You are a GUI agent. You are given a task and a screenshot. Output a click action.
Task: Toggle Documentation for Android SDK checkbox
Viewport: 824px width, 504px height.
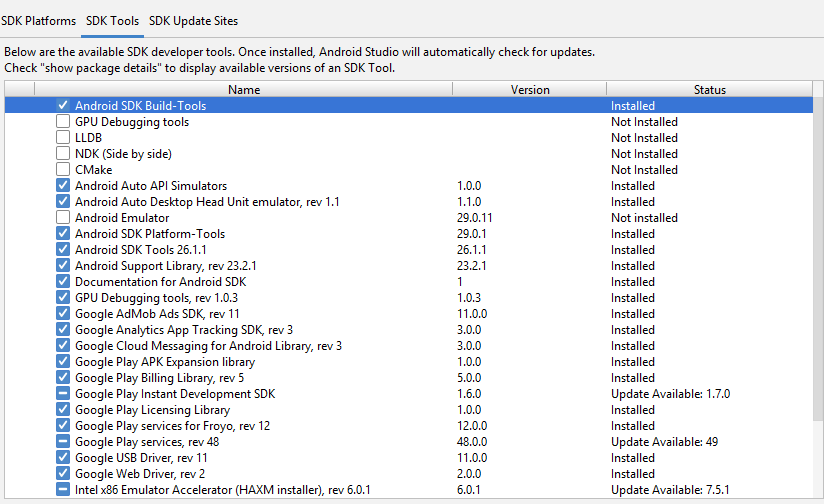coord(63,282)
